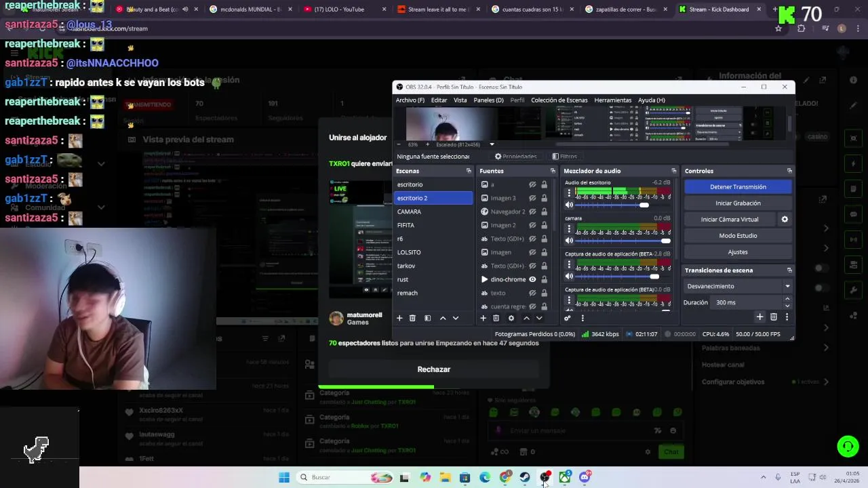The image size is (868, 488).
Task: Undock the Escenas panel
Action: click(x=469, y=171)
